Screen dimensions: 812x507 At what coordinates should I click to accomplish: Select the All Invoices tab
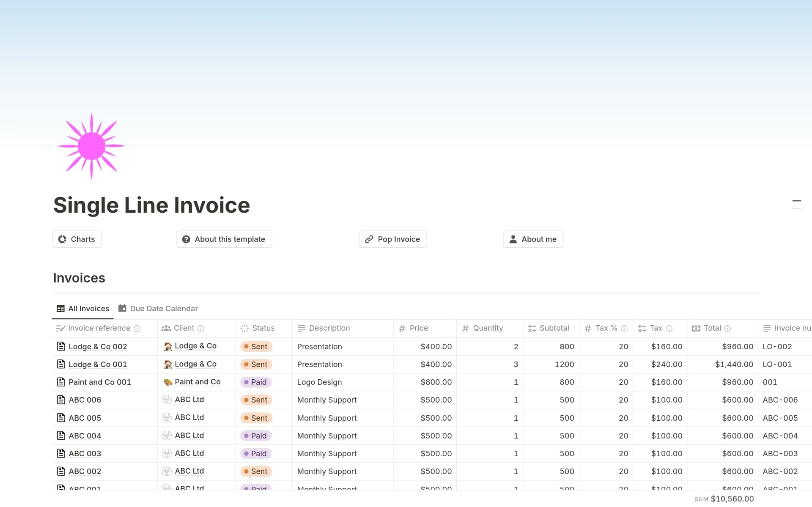pyautogui.click(x=83, y=308)
